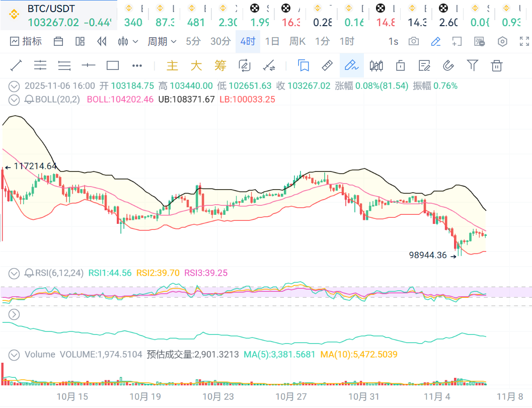This screenshot has height=408, width=532.
Task: Click the magnet snap icon
Action: 448,65
